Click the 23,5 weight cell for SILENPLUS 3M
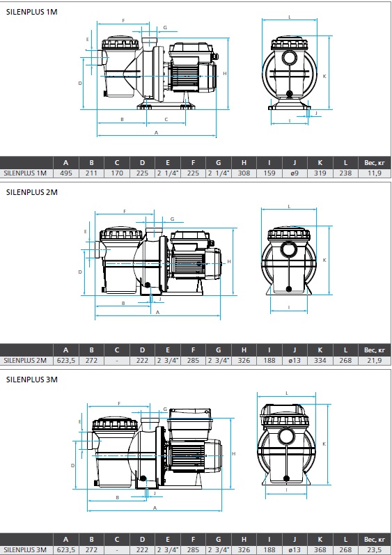Screen dimensions: 392x555 (x=375, y=549)
